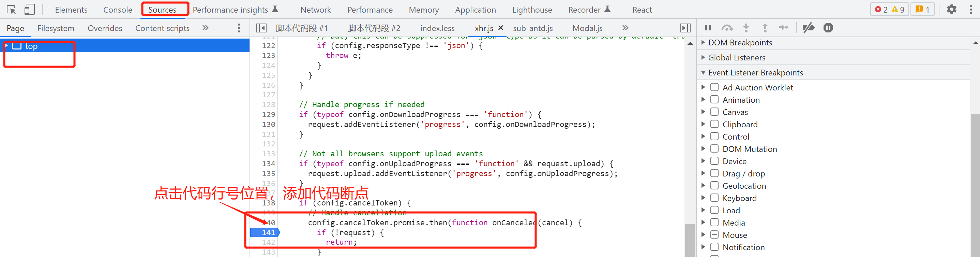The width and height of the screenshot is (980, 257).
Task: Deactivate all breakpoints
Action: coord(809,27)
